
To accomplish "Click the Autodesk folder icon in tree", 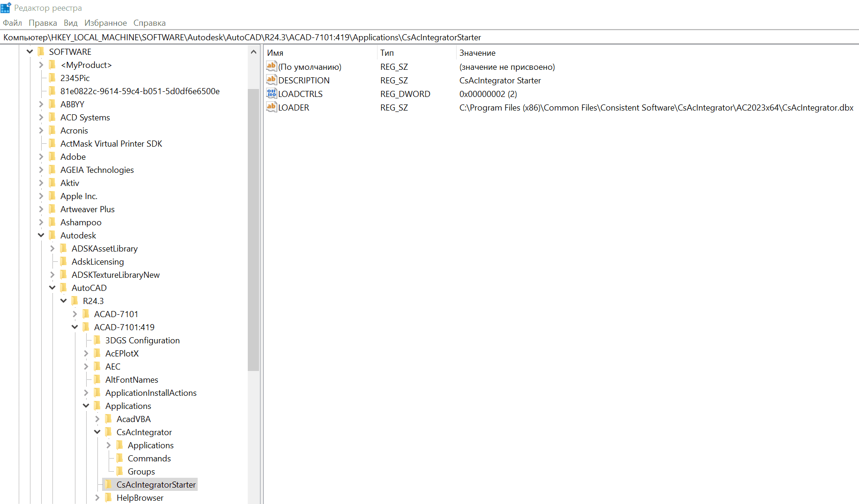I will pyautogui.click(x=52, y=235).
